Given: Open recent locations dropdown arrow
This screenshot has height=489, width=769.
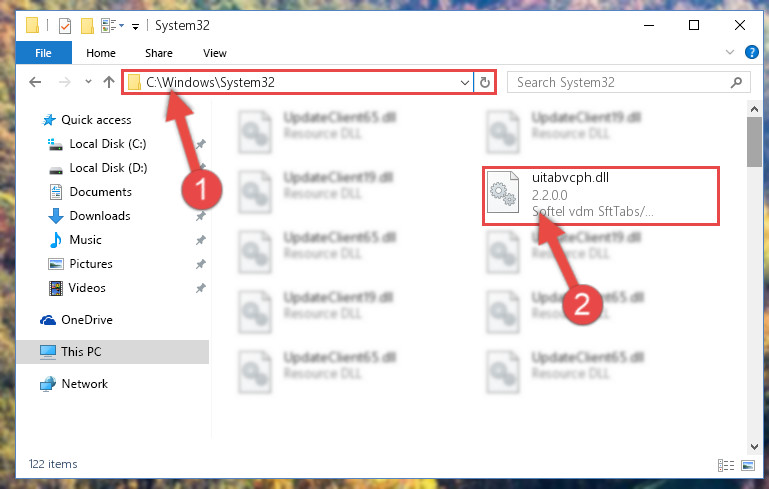Looking at the screenshot, I should point(88,81).
